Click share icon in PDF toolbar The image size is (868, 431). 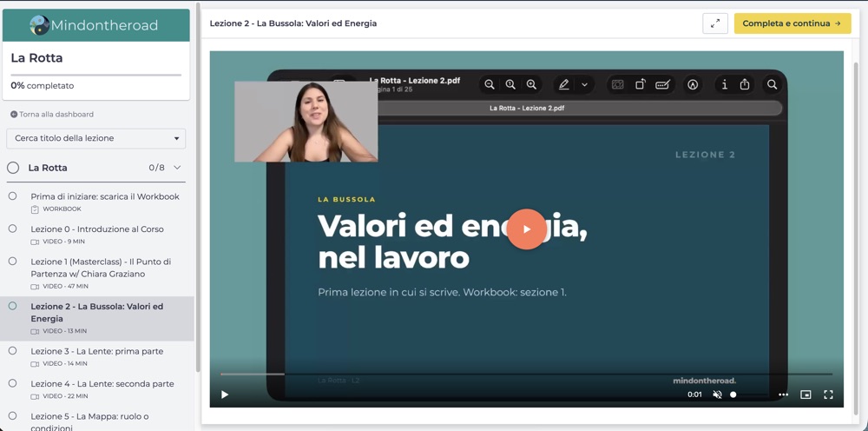point(745,84)
